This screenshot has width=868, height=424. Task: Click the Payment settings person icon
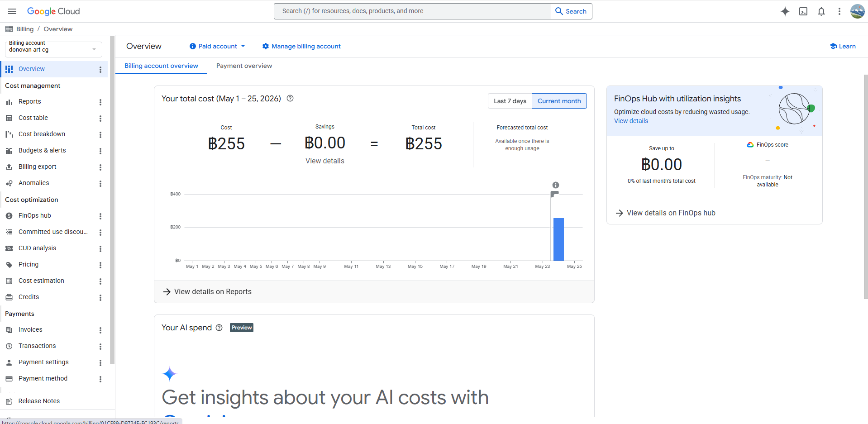[x=9, y=362]
